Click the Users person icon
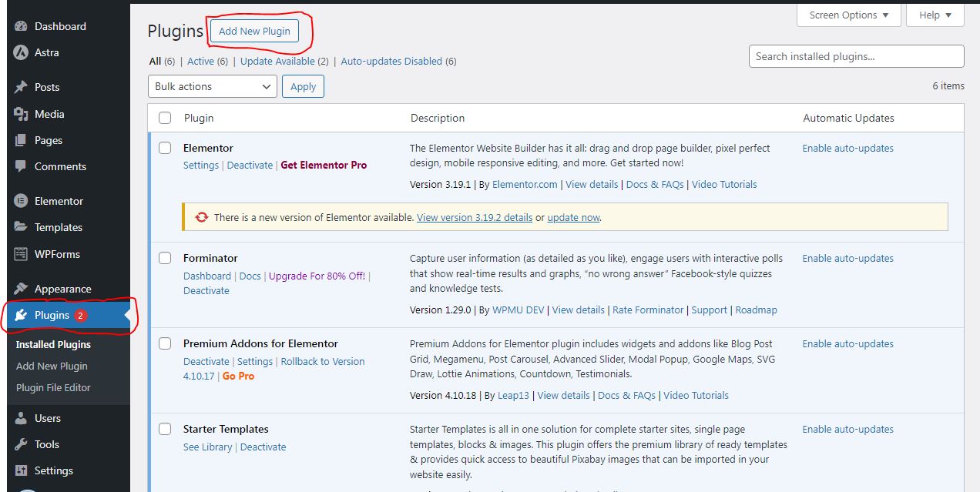Image resolution: width=980 pixels, height=492 pixels. tap(21, 418)
